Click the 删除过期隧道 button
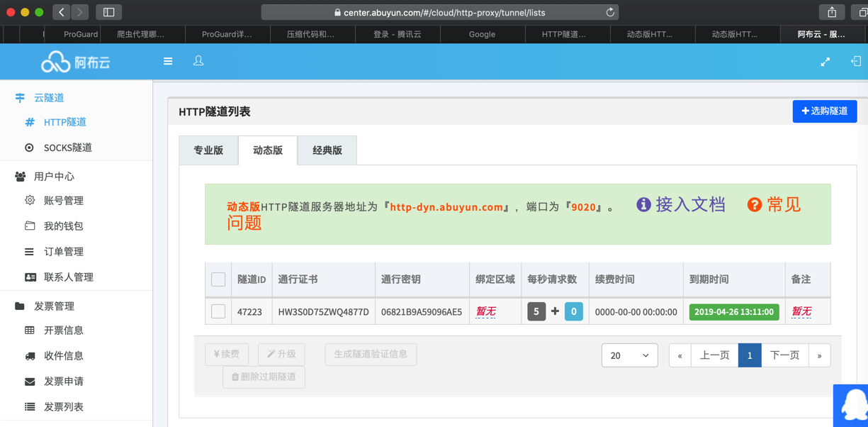The height and width of the screenshot is (427, 868). tap(264, 377)
